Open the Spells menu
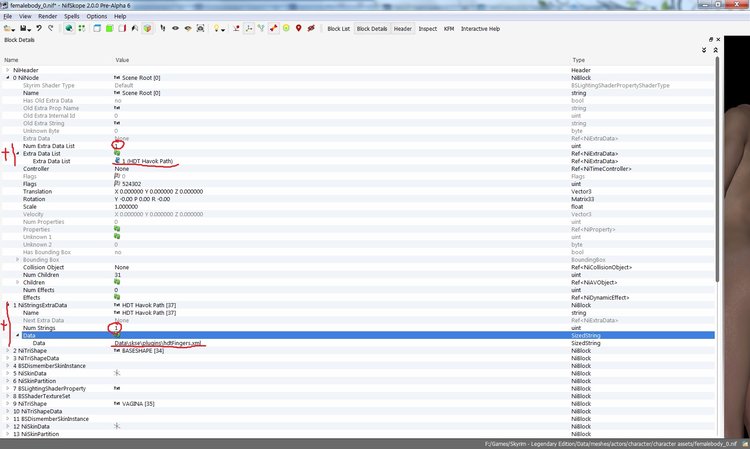This screenshot has width=750, height=449. [x=72, y=16]
